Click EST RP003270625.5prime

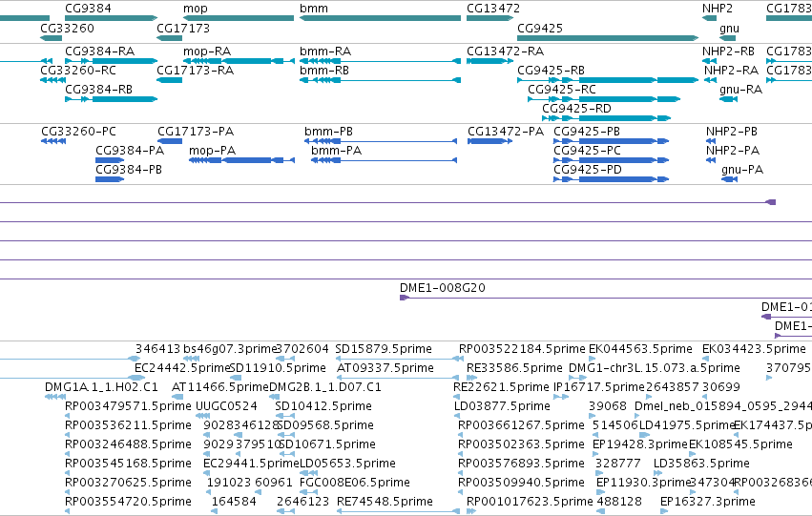pos(68,493)
